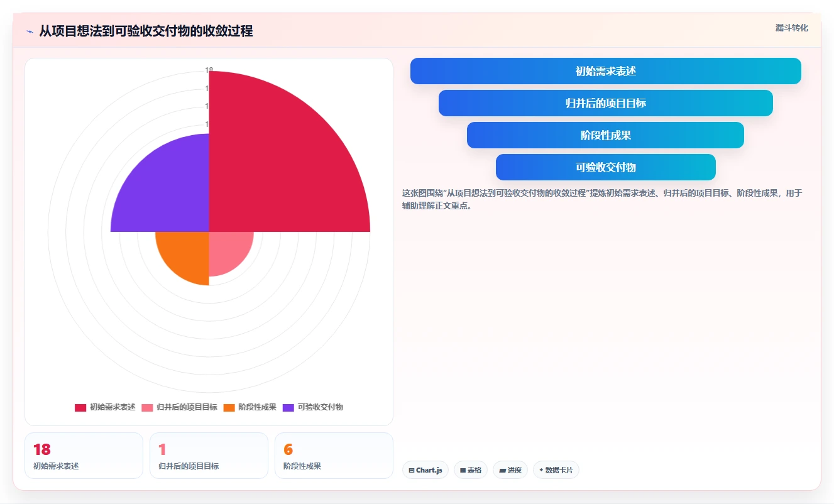
Task: Select the 归并后的项目目标 funnel bar
Action: (605, 103)
